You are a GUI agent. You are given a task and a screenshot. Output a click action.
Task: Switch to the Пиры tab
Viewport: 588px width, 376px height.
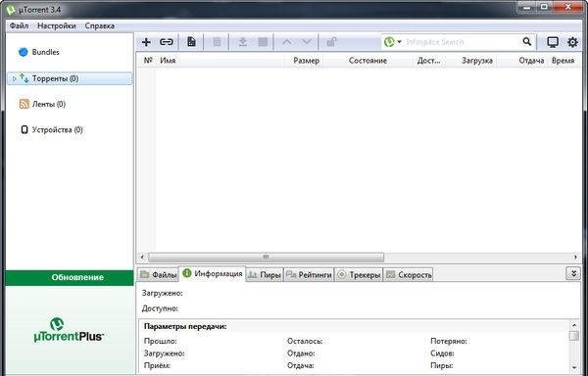point(265,274)
